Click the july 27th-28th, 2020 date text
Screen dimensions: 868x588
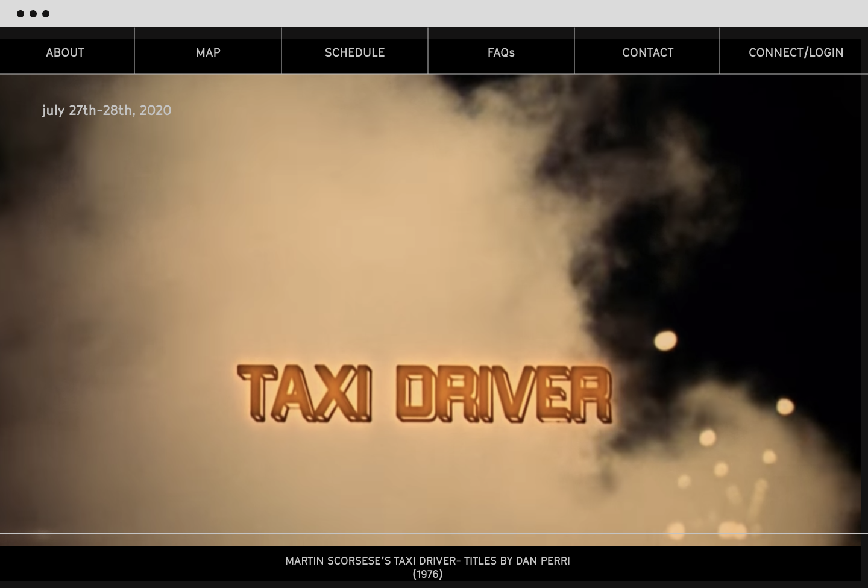[x=107, y=110]
